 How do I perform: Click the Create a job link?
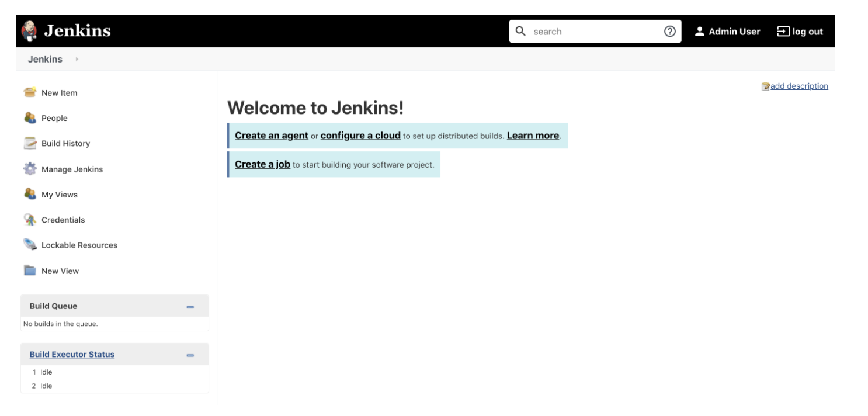coord(262,164)
